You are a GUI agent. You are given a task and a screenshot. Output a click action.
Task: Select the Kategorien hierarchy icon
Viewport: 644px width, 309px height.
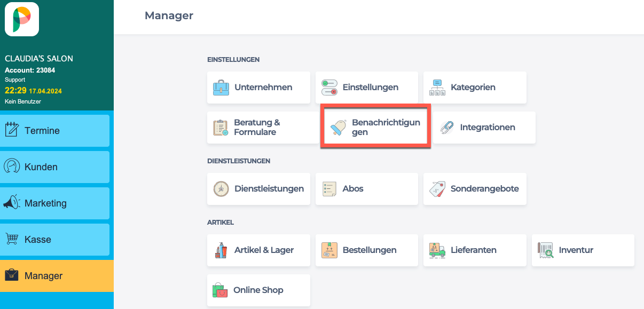click(x=437, y=88)
